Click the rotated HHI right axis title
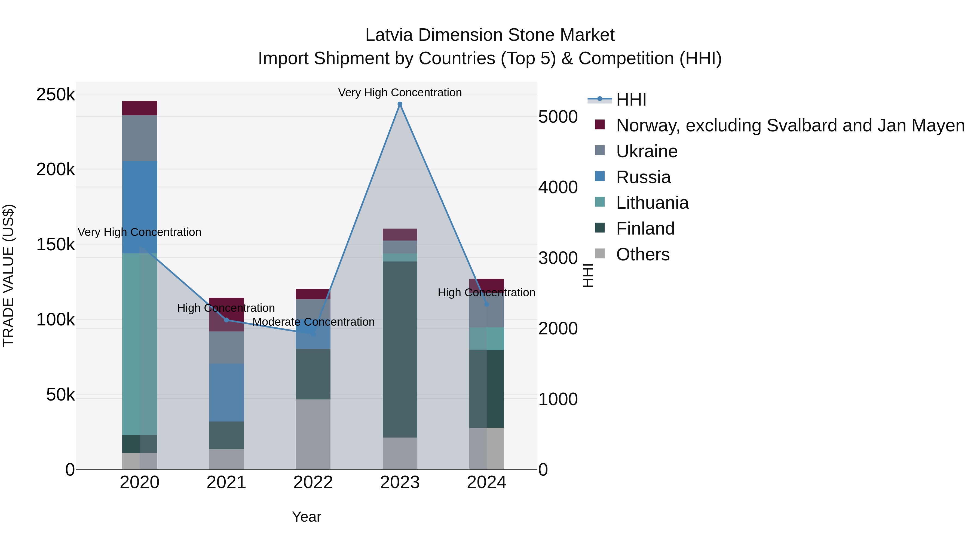The height and width of the screenshot is (551, 980). coord(588,275)
